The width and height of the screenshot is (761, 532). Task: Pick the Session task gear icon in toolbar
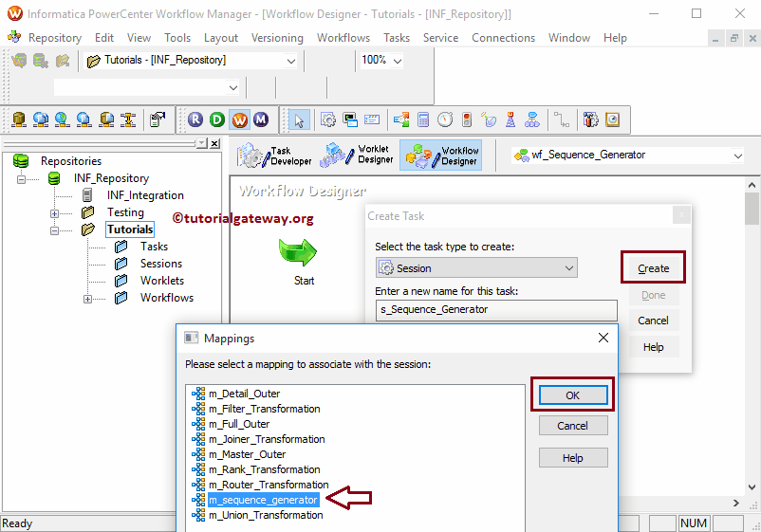[328, 119]
